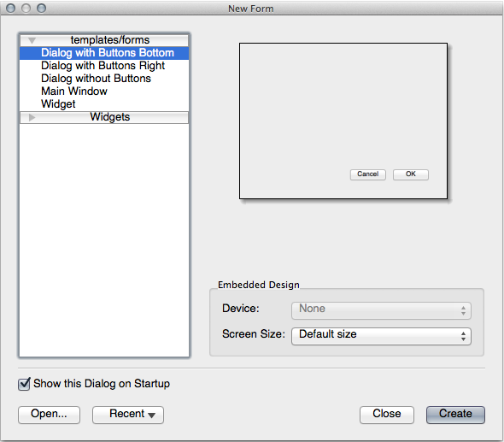The image size is (504, 442).
Task: Click the window close traffic light
Action: [x=10, y=8]
